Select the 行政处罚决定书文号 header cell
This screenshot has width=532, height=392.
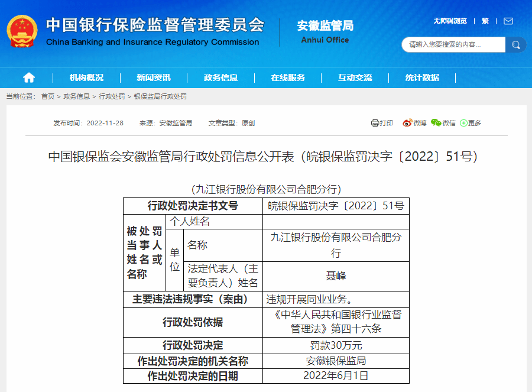193,206
